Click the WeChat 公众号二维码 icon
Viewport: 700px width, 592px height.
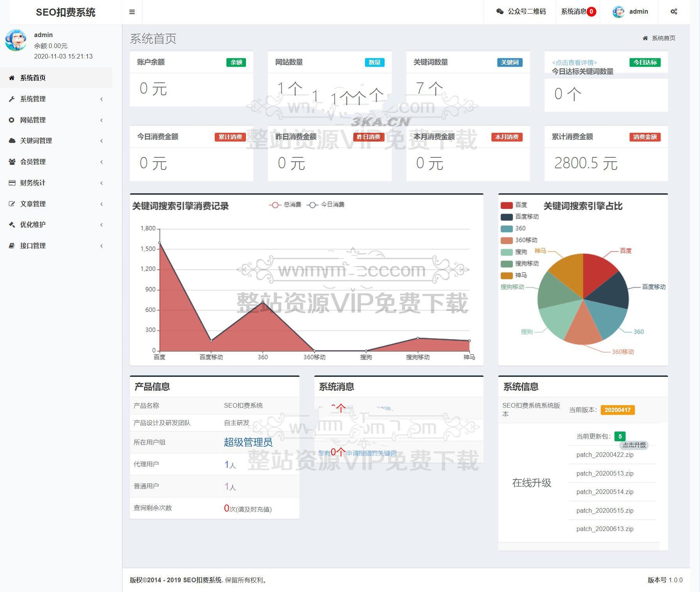[500, 12]
